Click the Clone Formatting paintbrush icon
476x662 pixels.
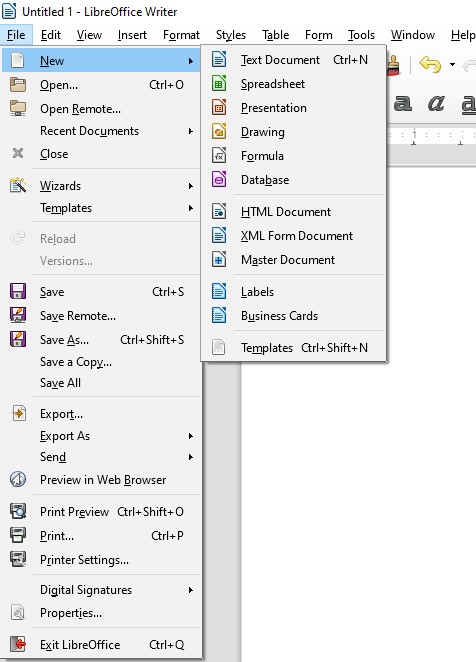coord(393,65)
